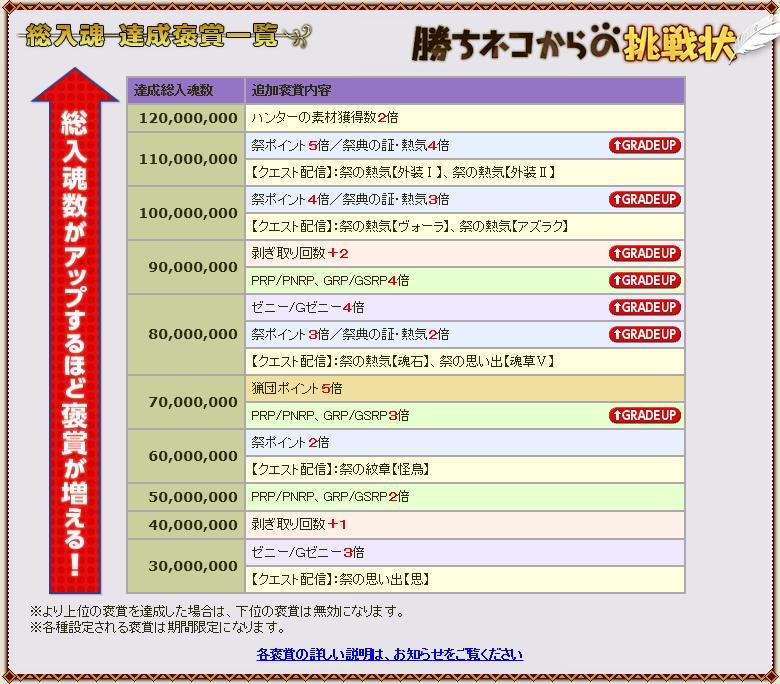Click the 80,000,000 cell
The width and height of the screenshot is (780, 684).
tap(186, 334)
